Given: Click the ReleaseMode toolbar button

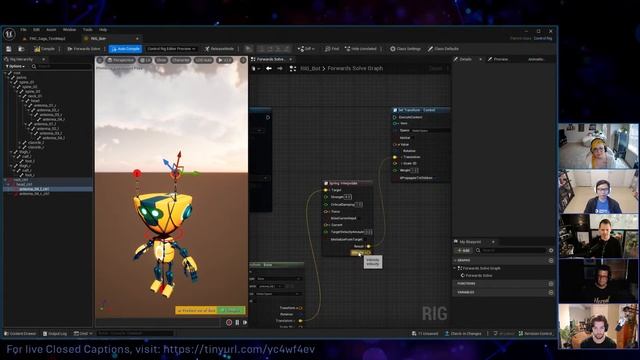Looking at the screenshot, I should (x=219, y=49).
